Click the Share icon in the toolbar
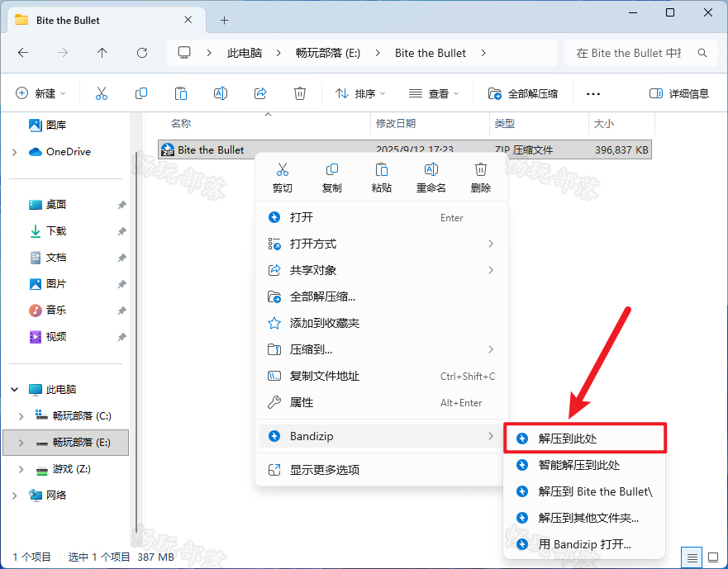This screenshot has height=569, width=728. [x=260, y=93]
